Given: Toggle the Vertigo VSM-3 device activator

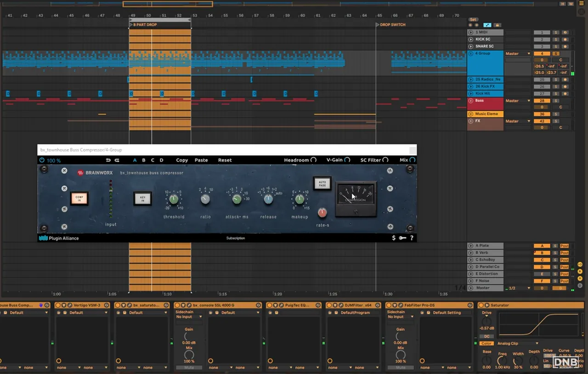Looking at the screenshot, I should click(x=58, y=306).
